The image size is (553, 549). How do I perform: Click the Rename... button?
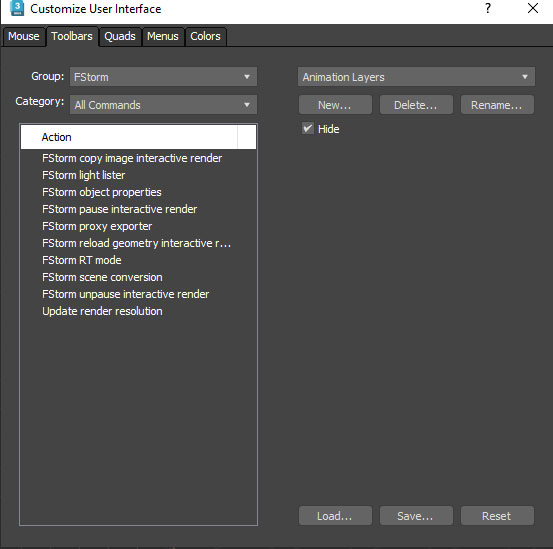(497, 105)
